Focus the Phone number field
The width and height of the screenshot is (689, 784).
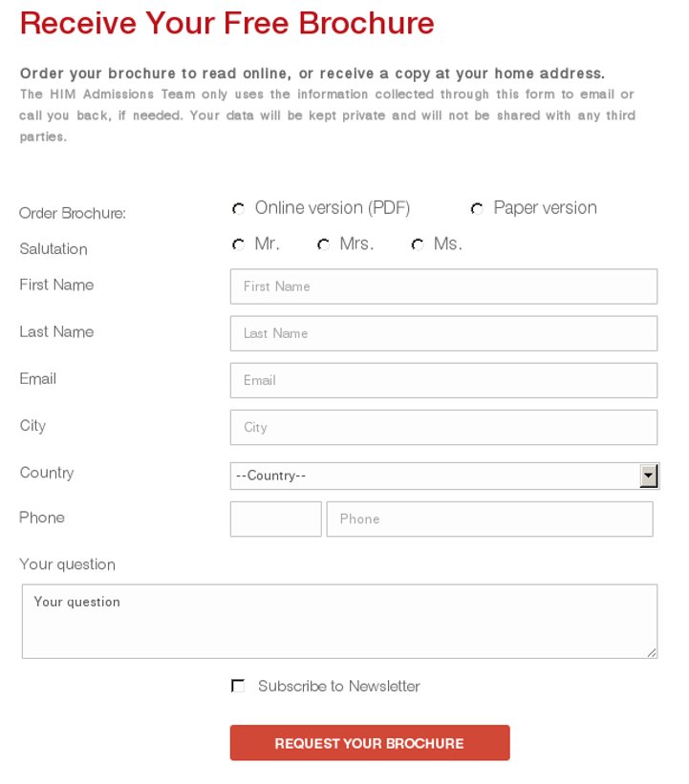click(489, 519)
